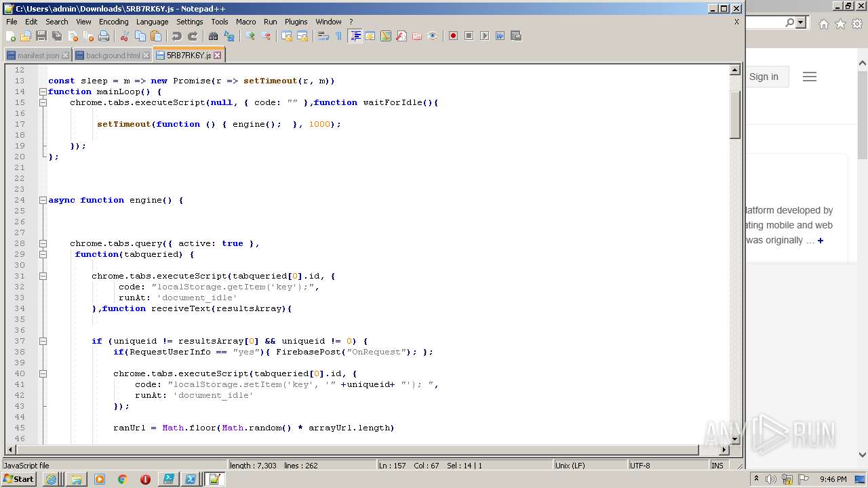Open Internet Explorer from the taskbar
Image resolution: width=868 pixels, height=488 pixels.
point(51,479)
